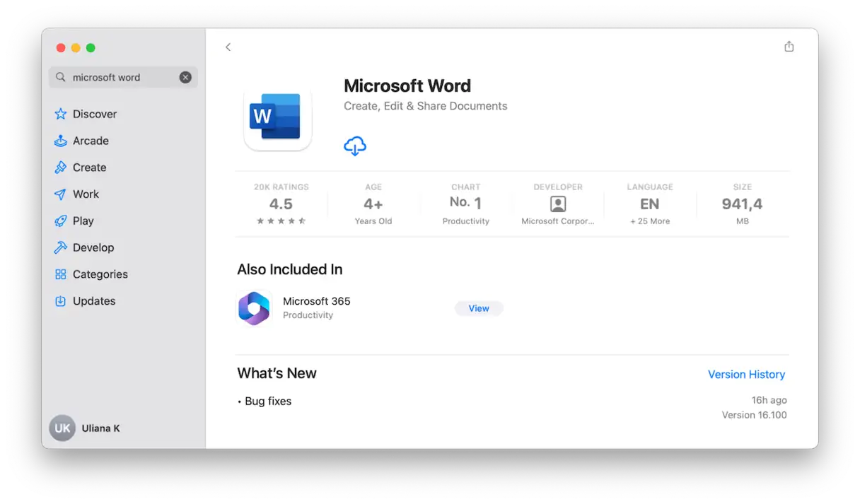The width and height of the screenshot is (860, 504).
Task: Click the Microsoft 365 app icon
Action: pos(254,308)
